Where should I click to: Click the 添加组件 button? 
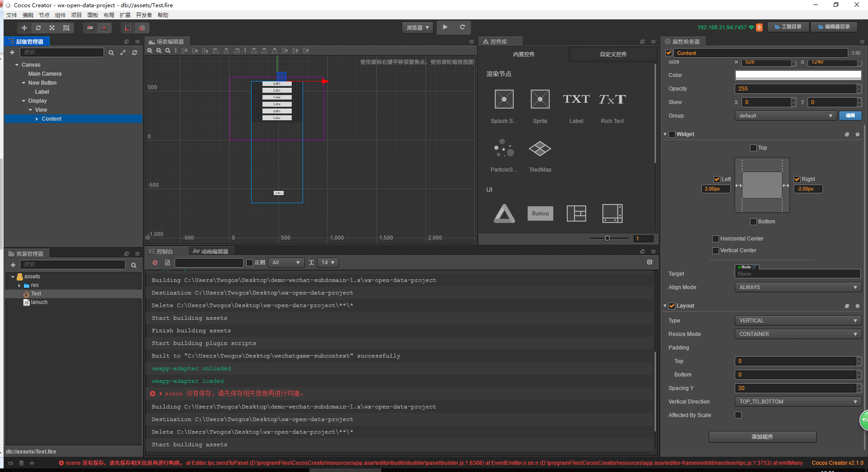[762, 437]
